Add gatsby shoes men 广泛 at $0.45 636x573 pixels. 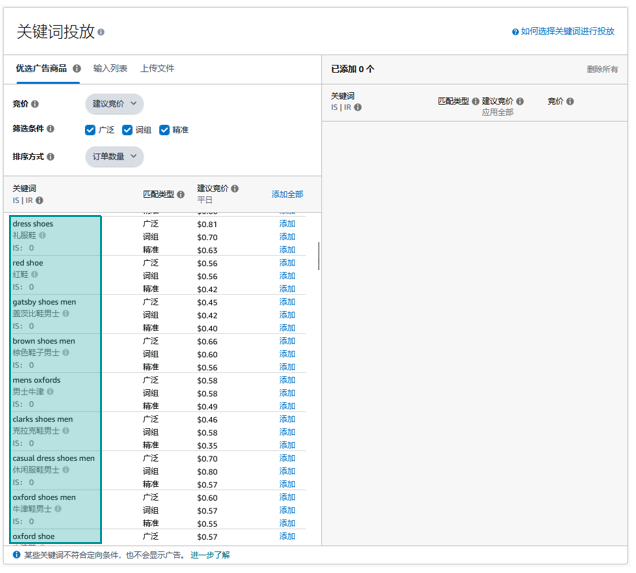(x=287, y=302)
